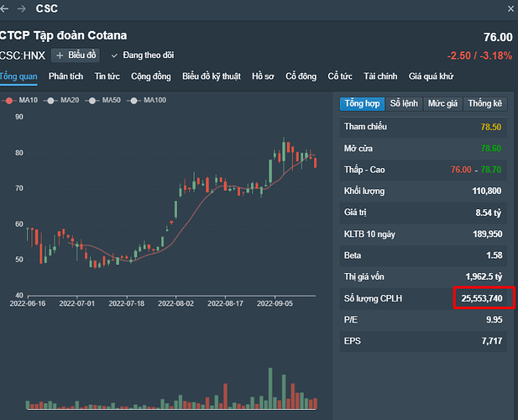Click the plus Biểu đồ button
The image size is (518, 420).
coord(76,55)
